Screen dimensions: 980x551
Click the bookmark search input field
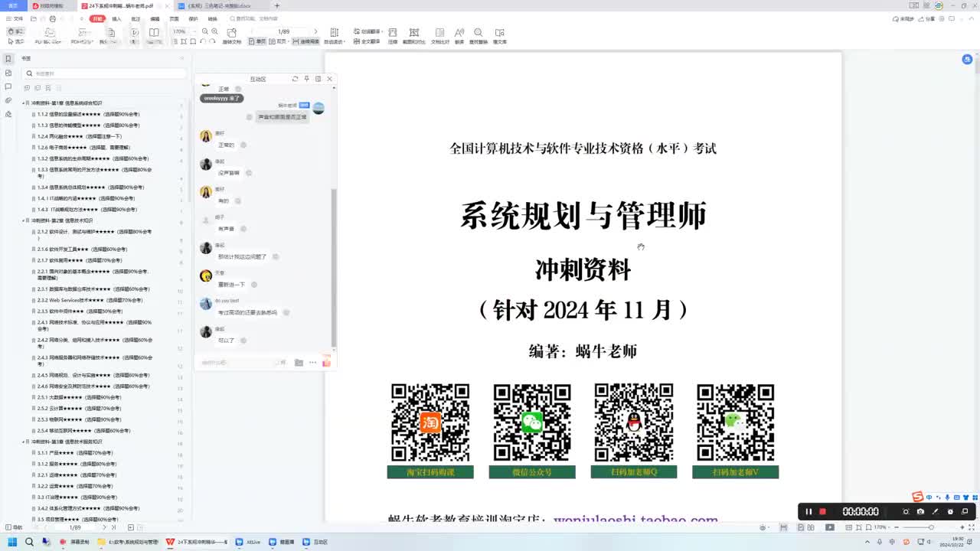105,73
